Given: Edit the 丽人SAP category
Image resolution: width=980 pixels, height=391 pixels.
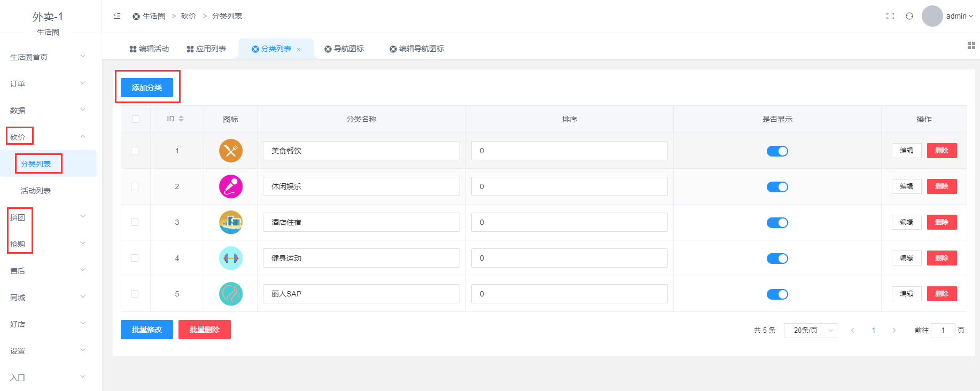Looking at the screenshot, I should point(907,294).
